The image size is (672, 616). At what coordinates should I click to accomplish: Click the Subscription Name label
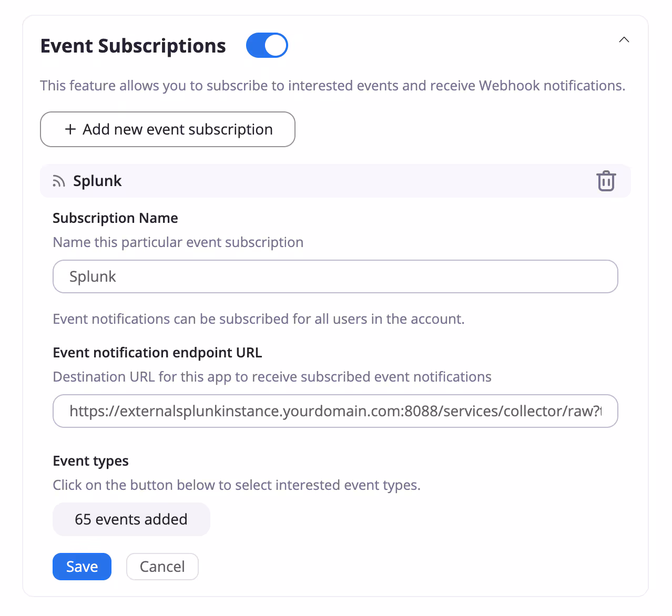(x=115, y=218)
